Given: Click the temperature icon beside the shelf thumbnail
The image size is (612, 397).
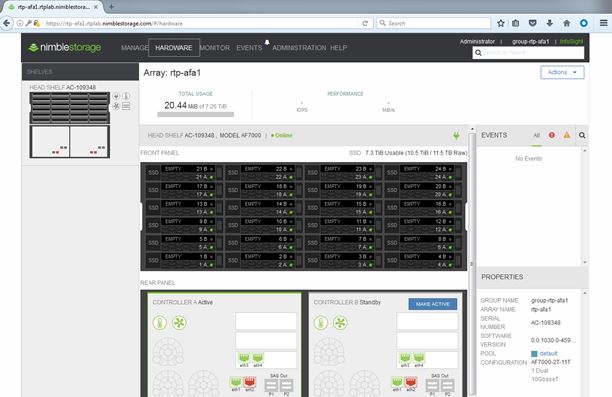Looking at the screenshot, I should [126, 96].
